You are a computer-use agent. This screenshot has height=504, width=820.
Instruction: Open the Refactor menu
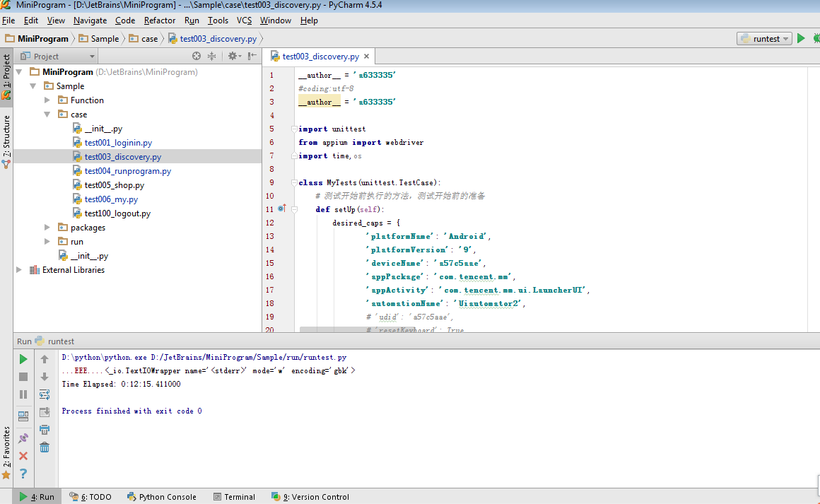point(160,20)
